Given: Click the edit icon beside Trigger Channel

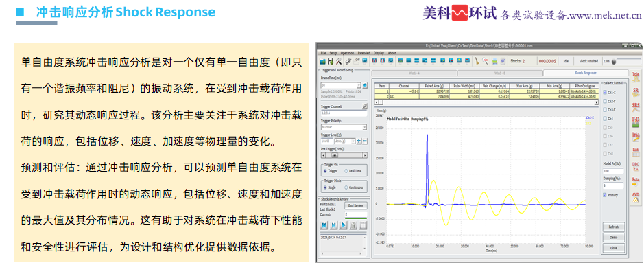Looking at the screenshot, I should [365, 106].
